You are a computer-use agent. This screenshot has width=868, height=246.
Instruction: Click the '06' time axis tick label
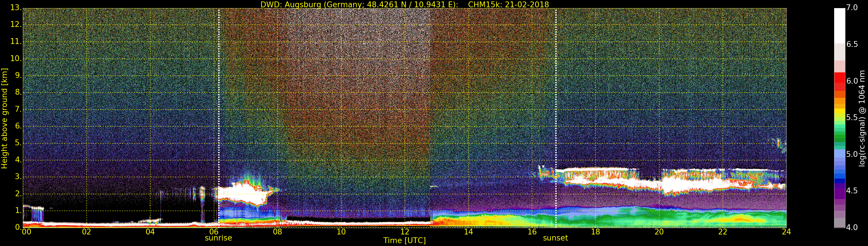click(x=214, y=232)
